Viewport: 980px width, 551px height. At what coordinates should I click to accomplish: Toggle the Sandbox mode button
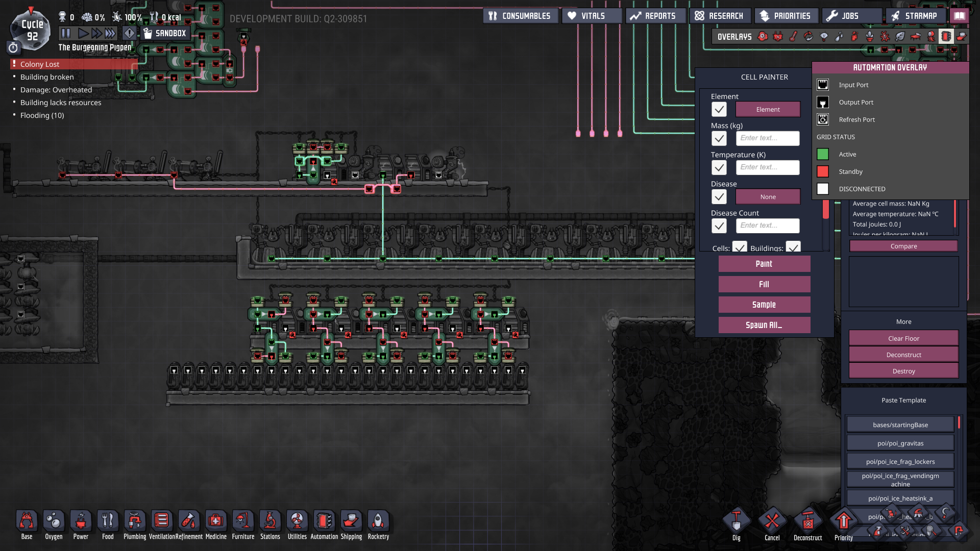[x=165, y=33]
